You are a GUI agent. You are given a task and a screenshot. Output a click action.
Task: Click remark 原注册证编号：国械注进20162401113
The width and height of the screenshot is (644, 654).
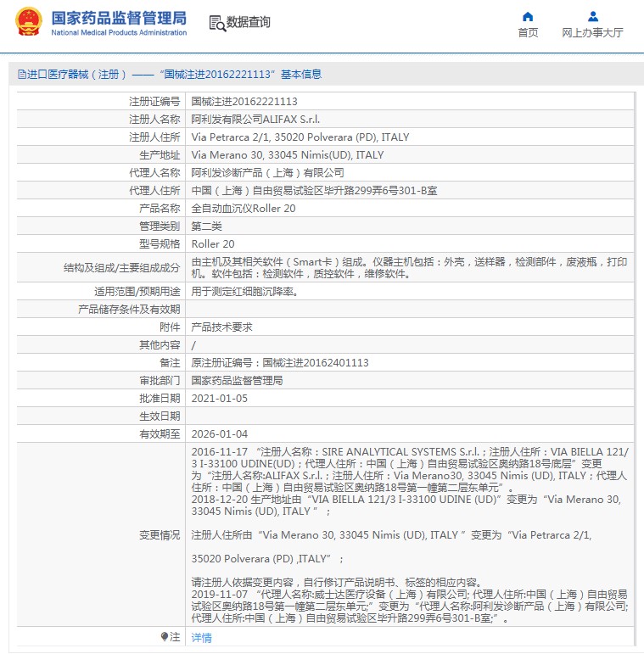point(280,363)
